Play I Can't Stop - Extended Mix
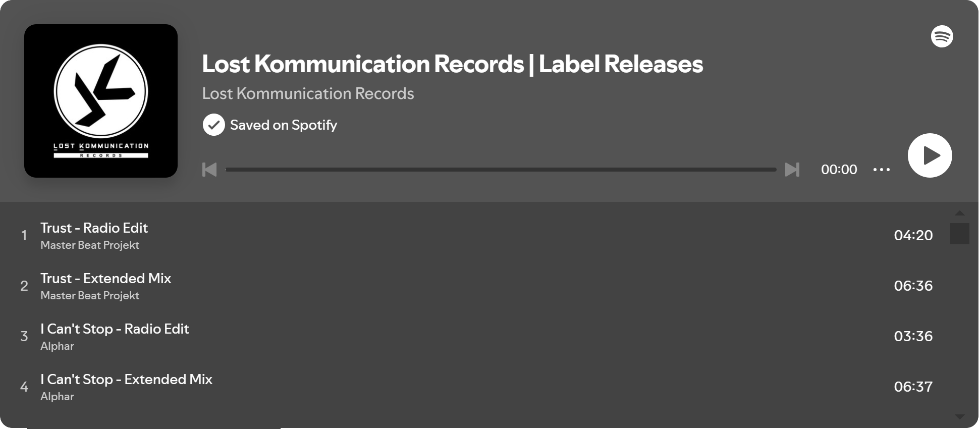This screenshot has height=429, width=980. point(127,380)
